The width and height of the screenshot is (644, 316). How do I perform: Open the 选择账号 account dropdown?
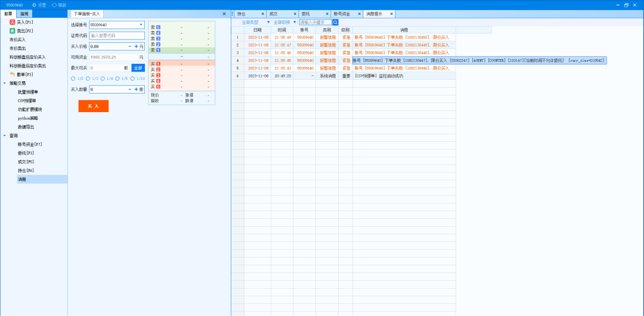141,25
